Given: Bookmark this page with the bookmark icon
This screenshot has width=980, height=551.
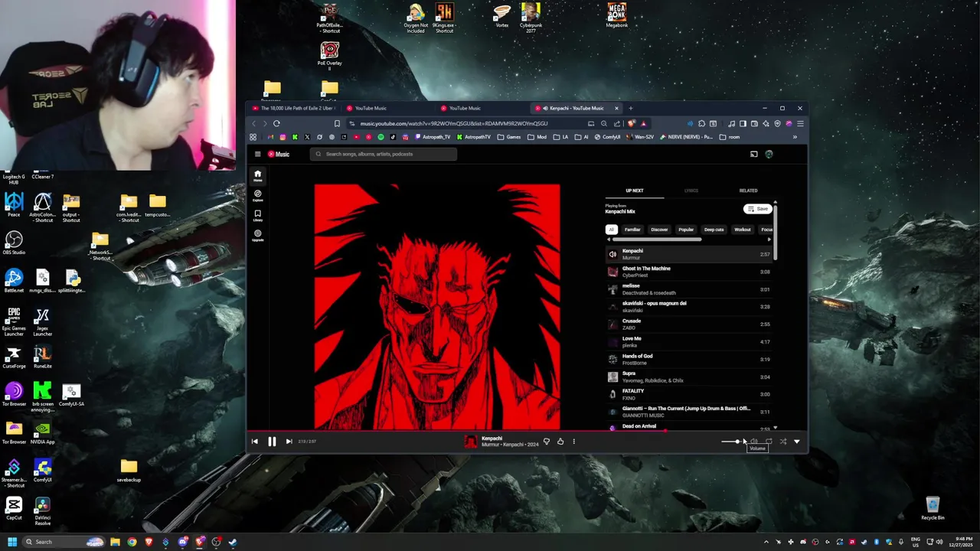Looking at the screenshot, I should [x=337, y=123].
